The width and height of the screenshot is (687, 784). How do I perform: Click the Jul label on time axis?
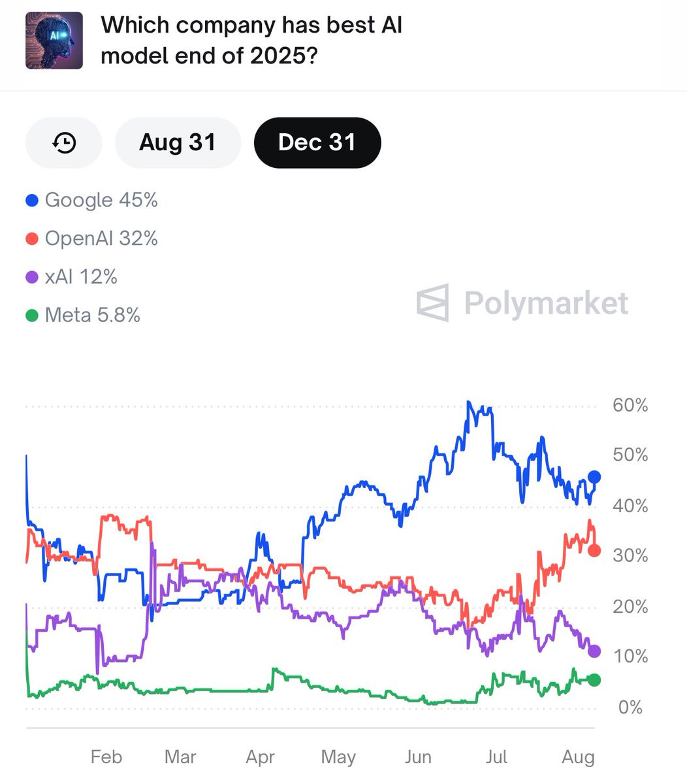click(x=496, y=757)
